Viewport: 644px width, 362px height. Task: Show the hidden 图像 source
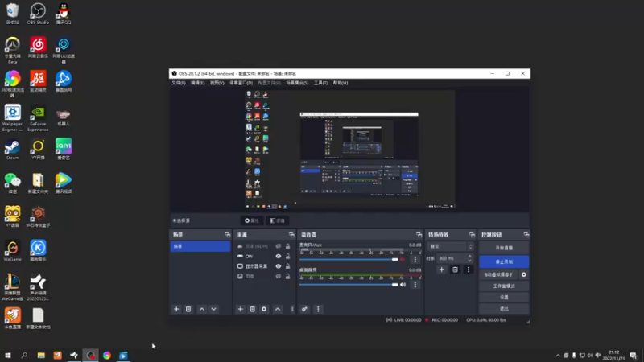click(x=278, y=276)
